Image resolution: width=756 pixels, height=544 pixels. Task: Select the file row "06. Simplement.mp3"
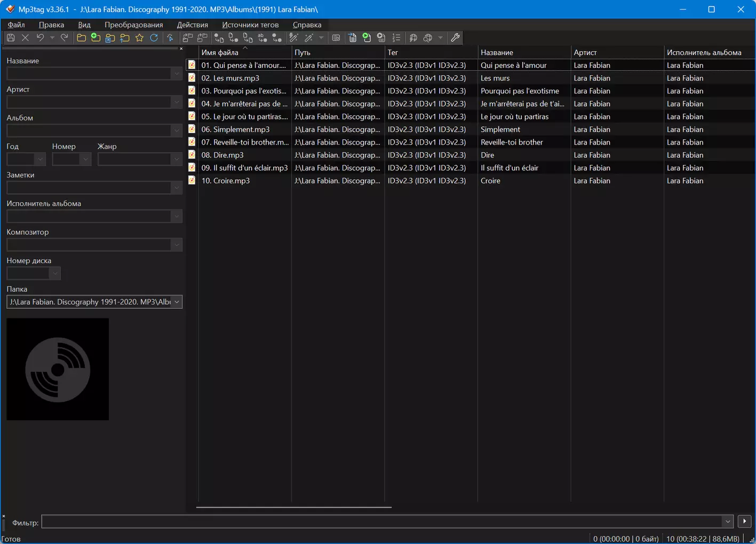[x=471, y=129]
